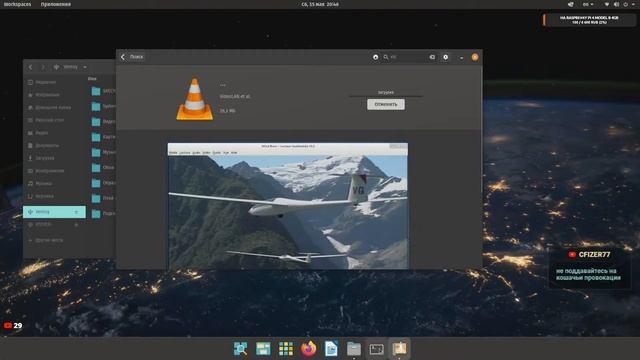Go back to Поиск in Pop Shop

coord(132,57)
